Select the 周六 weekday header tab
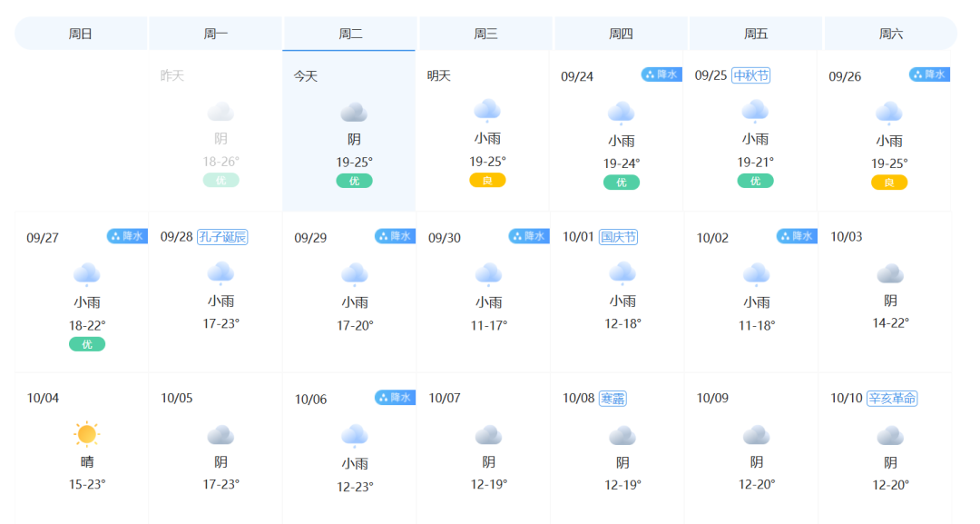980x524 pixels. pos(891,34)
